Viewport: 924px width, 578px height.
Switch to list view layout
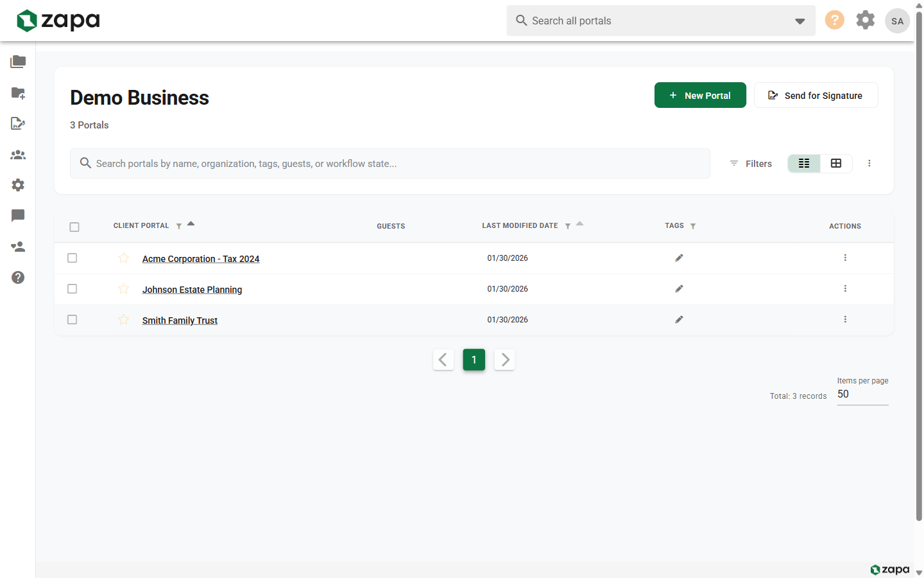point(804,163)
